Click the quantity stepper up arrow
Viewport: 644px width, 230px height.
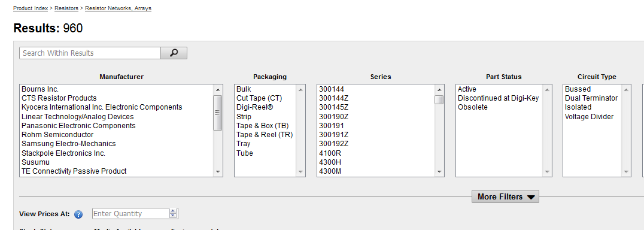(174, 211)
